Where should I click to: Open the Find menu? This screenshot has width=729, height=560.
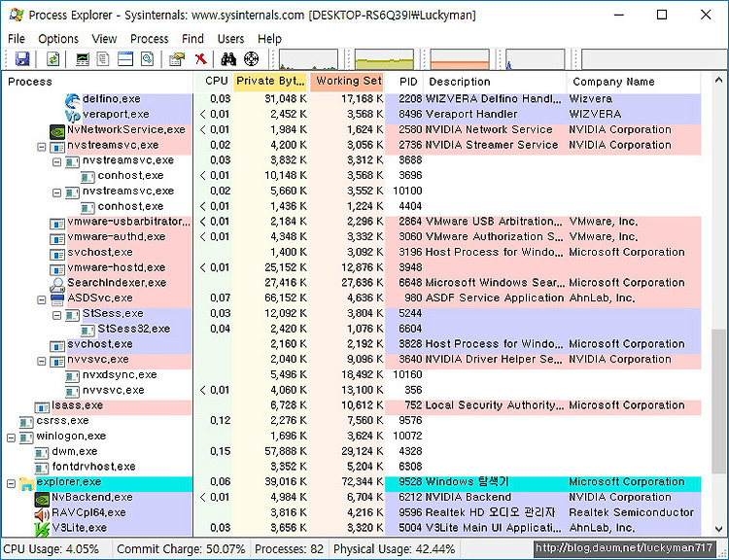tap(193, 39)
